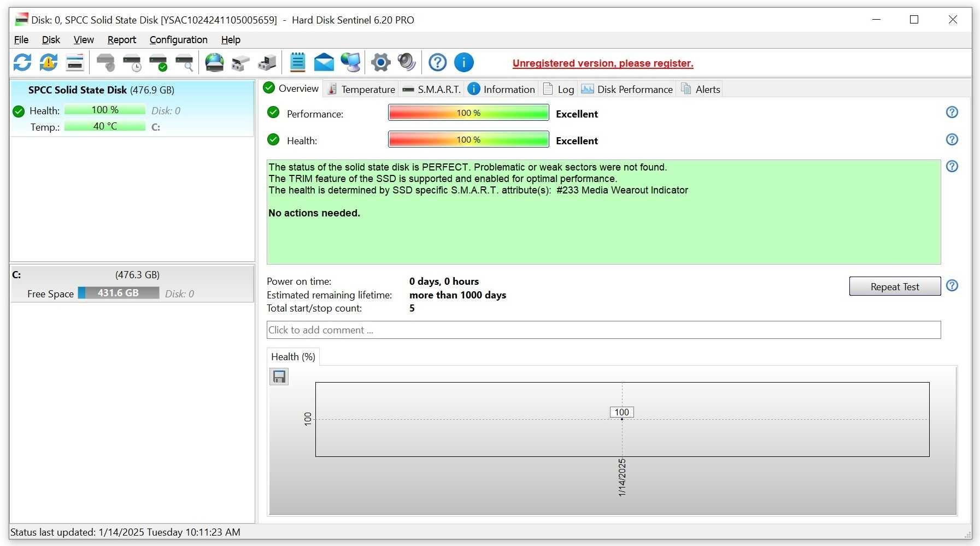Click the 'No actions needed.' text
This screenshot has height=546, width=980.
coord(314,213)
